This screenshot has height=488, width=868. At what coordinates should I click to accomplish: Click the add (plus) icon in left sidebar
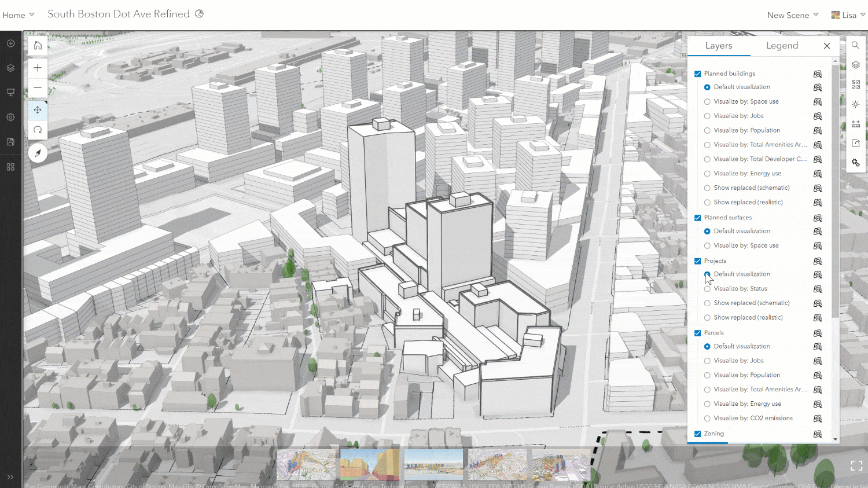click(x=10, y=43)
